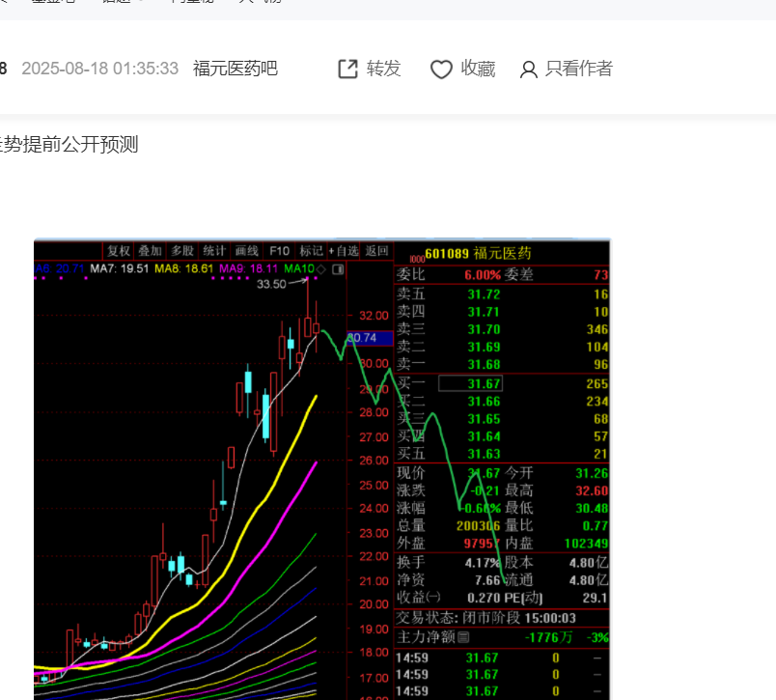Select 复权 in chart toolbar

pos(119,251)
